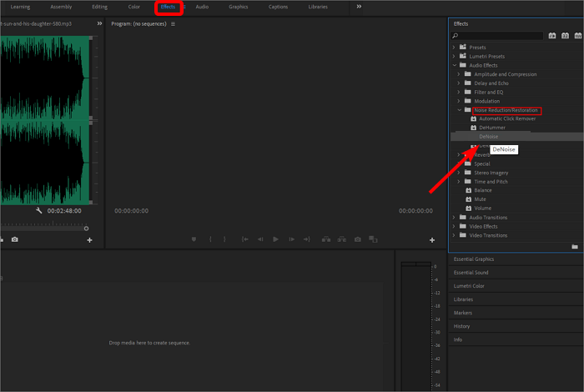This screenshot has width=584, height=392.
Task: Export frame from Source monitor
Action: [14, 239]
